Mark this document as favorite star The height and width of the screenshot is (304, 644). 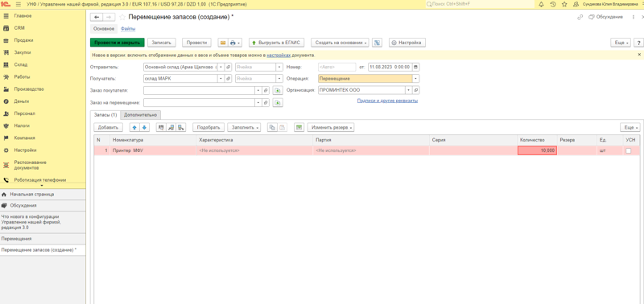pos(122,17)
